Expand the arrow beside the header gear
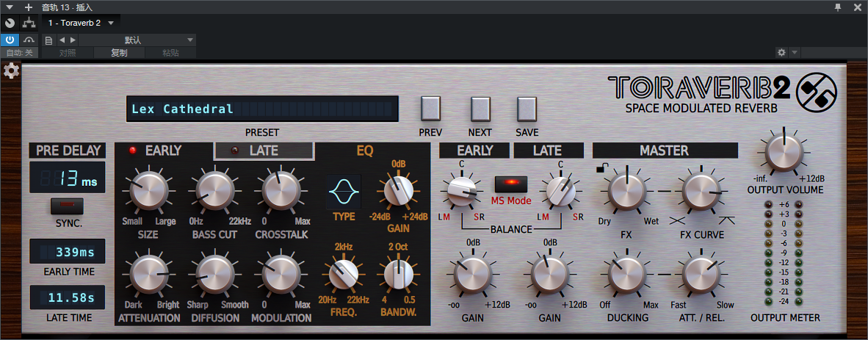 pyautogui.click(x=794, y=52)
